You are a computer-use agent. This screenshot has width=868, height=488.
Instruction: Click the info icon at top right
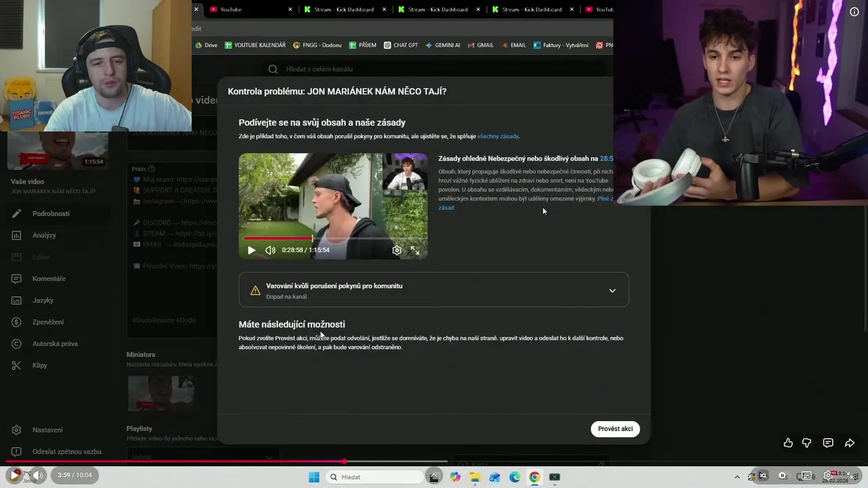[854, 12]
